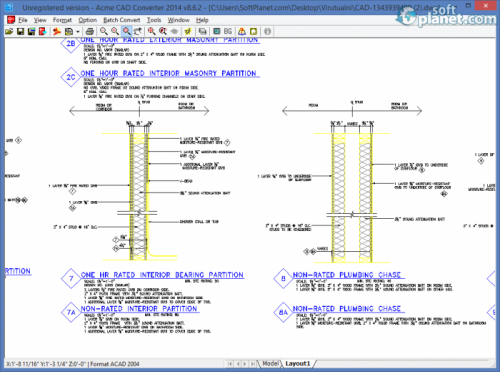Click 'NON-RATED INTERIOR PARTITION' heading

coord(139,309)
